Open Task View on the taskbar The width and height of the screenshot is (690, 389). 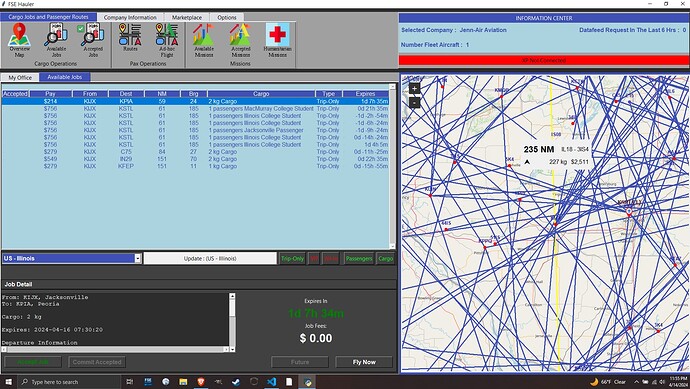[x=129, y=382]
